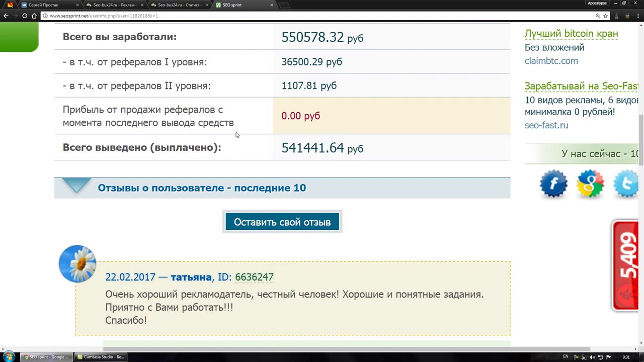Click the daisy avatar of reviewer татьяна
The image size is (644, 362).
[x=77, y=263]
